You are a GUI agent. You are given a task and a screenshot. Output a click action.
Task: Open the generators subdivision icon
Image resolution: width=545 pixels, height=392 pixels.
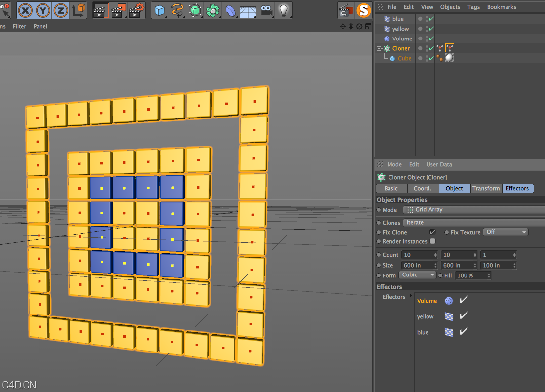195,10
